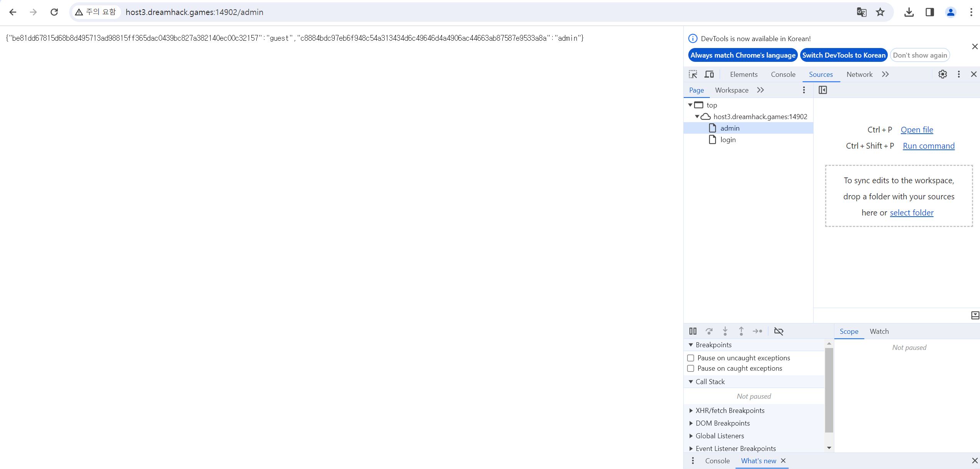Click the Google Translate icon
The height and width of the screenshot is (469, 980).
click(861, 12)
